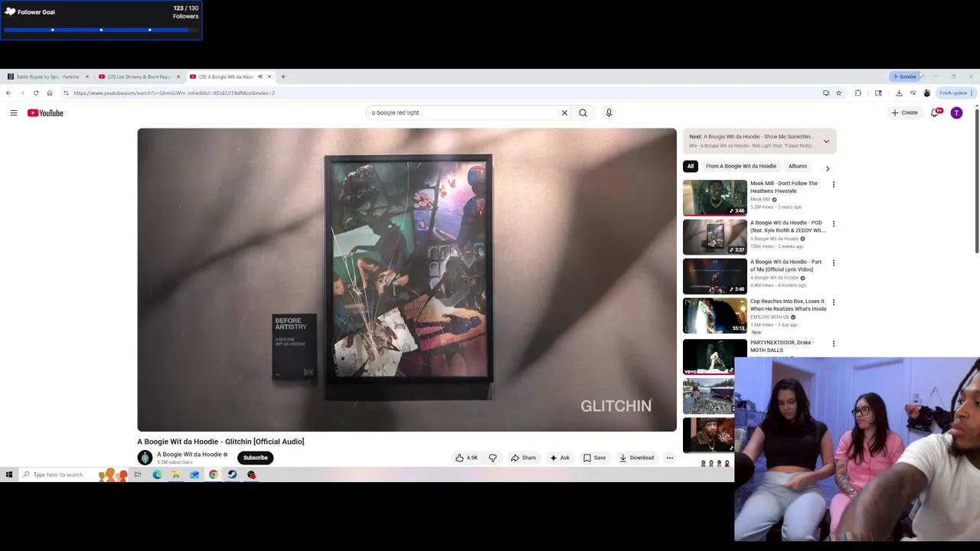Open A Boogie Wit da Hoodie channel name link
Viewport: 980px width, 551px height.
click(189, 455)
